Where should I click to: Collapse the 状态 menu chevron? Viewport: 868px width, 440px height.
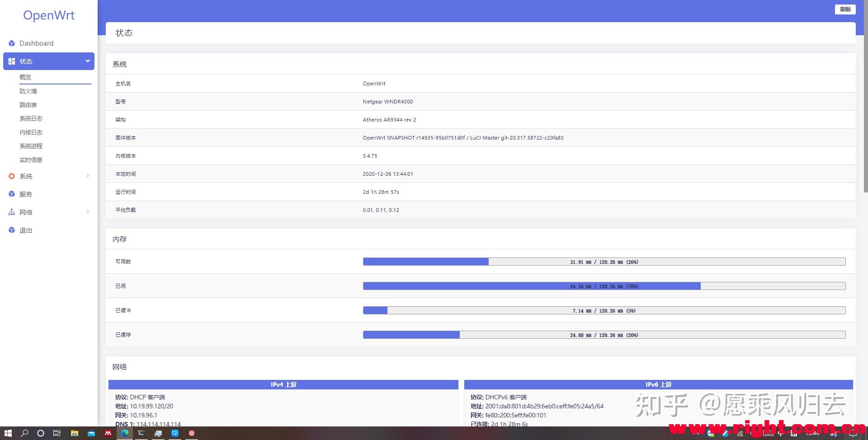88,61
